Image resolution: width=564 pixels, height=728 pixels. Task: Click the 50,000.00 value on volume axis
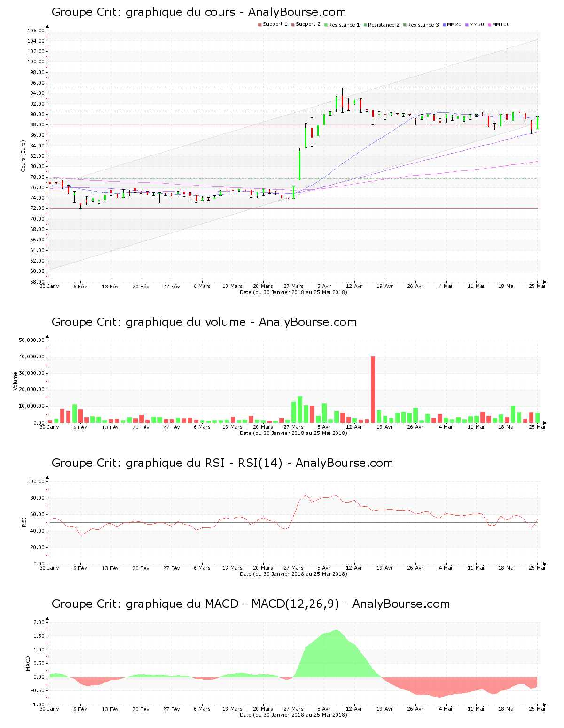32,340
